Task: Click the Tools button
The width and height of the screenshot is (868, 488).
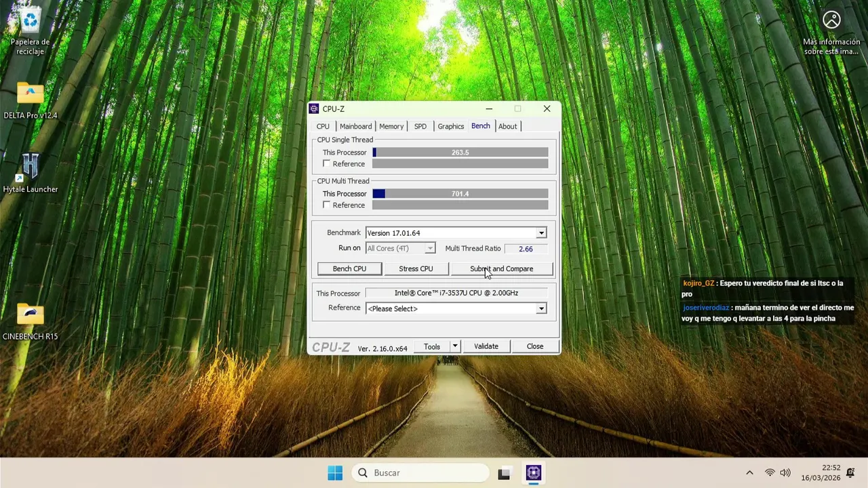Action: [x=432, y=346]
